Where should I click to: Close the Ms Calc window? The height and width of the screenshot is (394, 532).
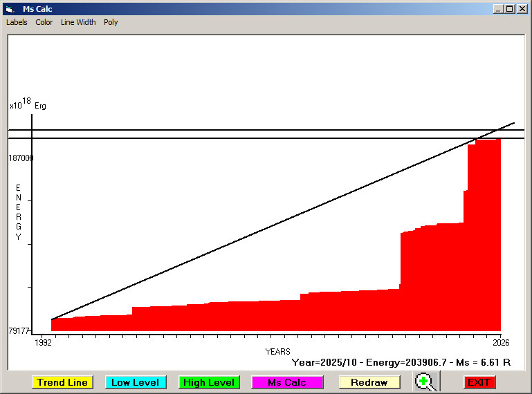pos(521,9)
